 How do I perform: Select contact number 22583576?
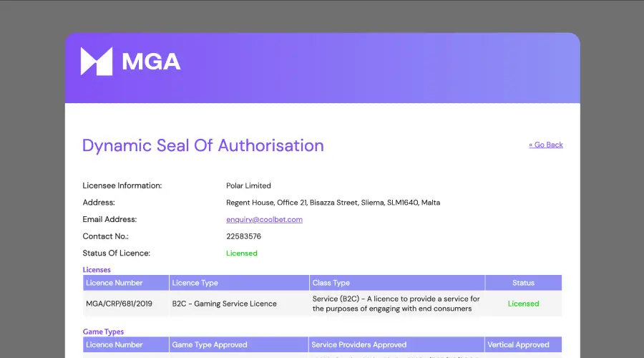tap(243, 236)
